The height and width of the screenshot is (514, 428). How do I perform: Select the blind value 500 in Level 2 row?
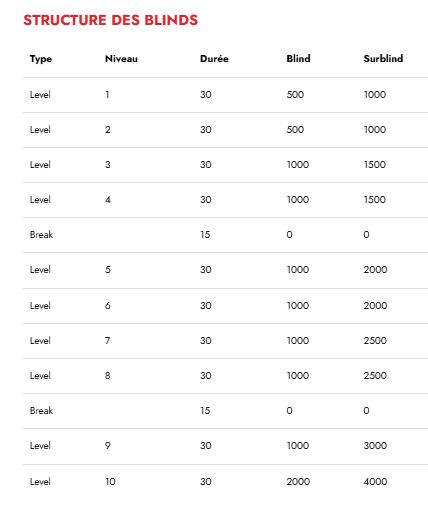[x=295, y=130]
